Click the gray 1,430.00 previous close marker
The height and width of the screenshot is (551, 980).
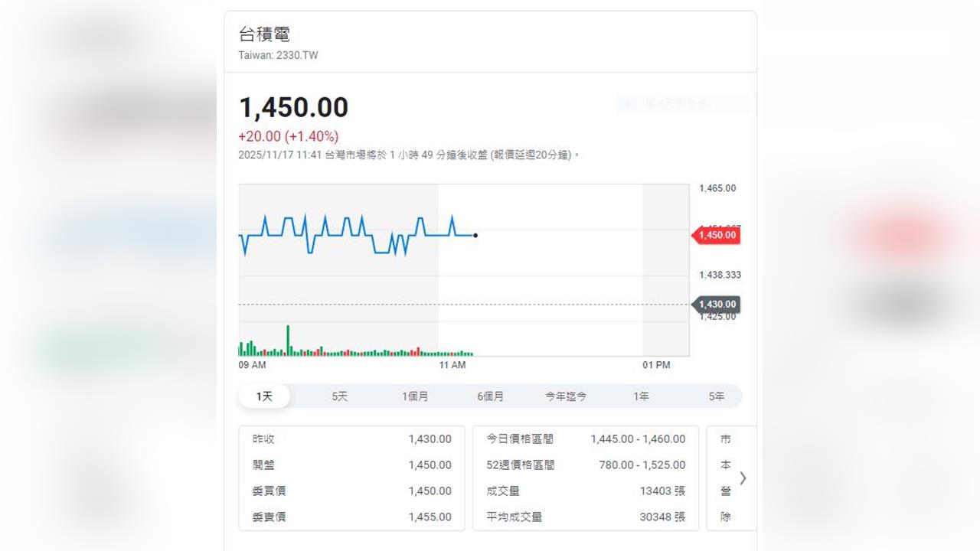(x=717, y=305)
